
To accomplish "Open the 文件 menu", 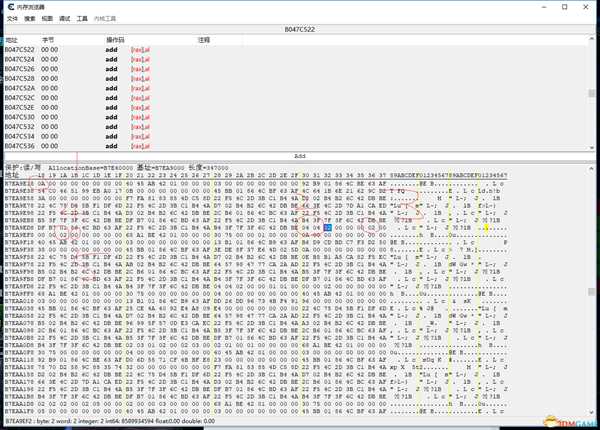I will click(13, 18).
